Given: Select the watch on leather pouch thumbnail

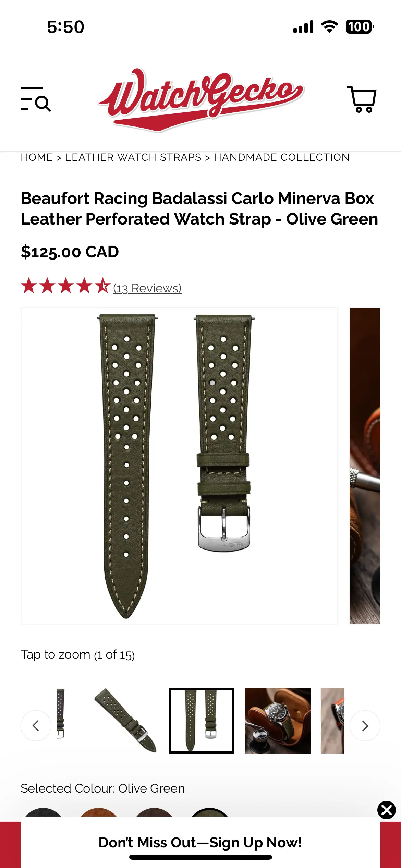Looking at the screenshot, I should pyautogui.click(x=278, y=721).
